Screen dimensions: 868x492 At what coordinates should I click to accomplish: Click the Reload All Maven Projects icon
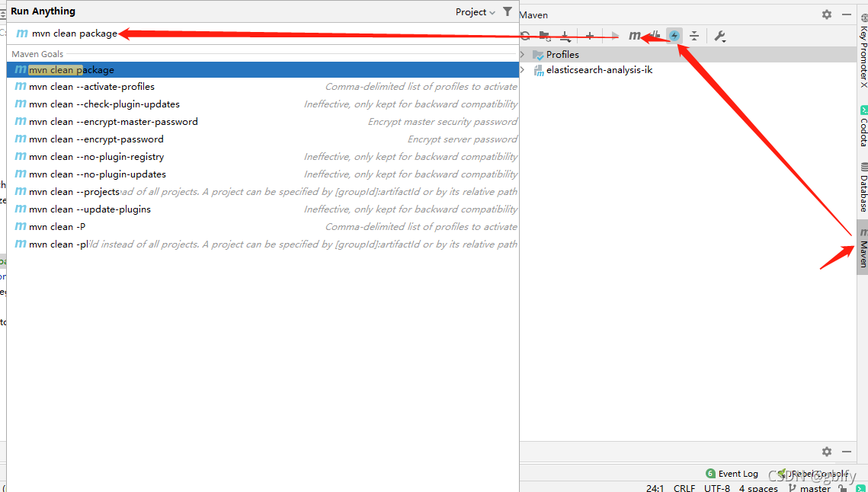(x=525, y=36)
